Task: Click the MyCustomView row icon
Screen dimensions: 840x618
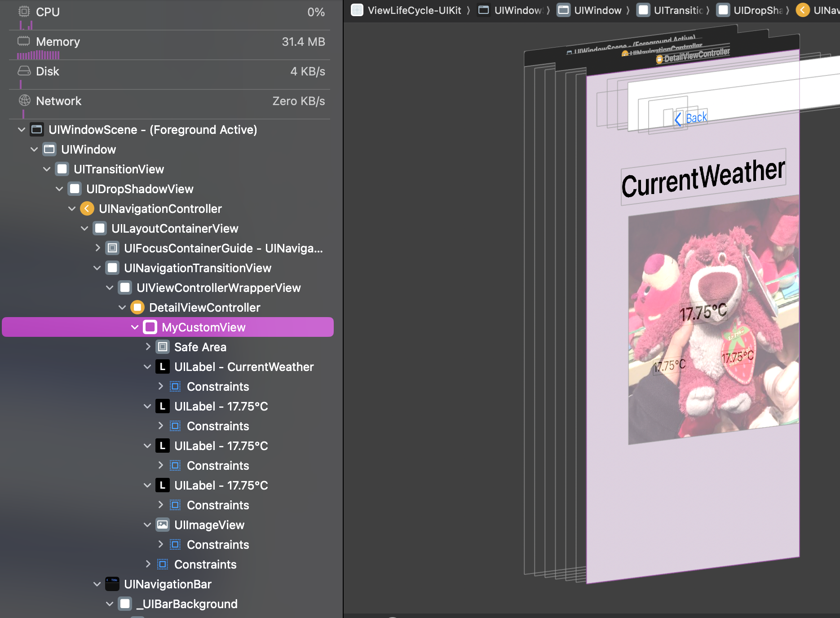Action: click(x=150, y=327)
